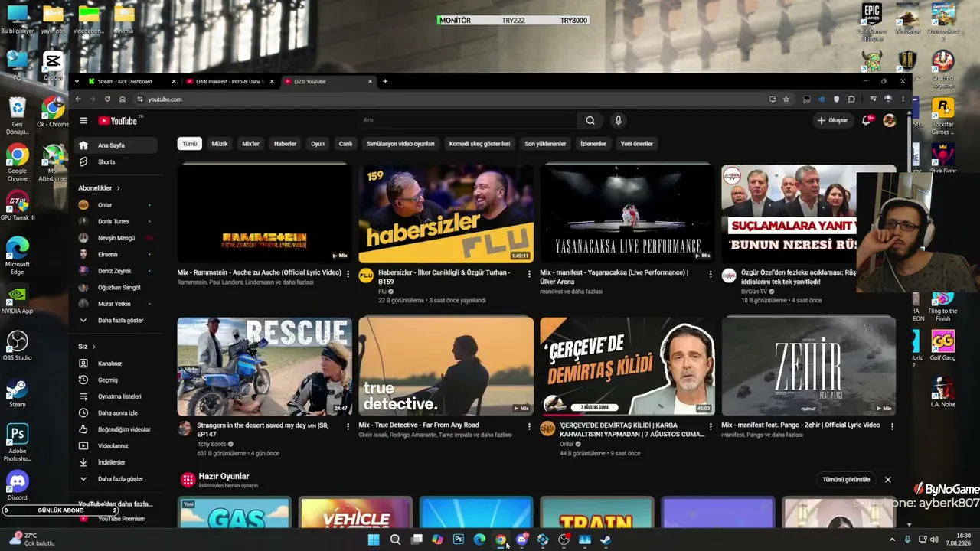Select the Canlı filter chip
Viewport: 980px width, 551px height.
[x=346, y=144]
